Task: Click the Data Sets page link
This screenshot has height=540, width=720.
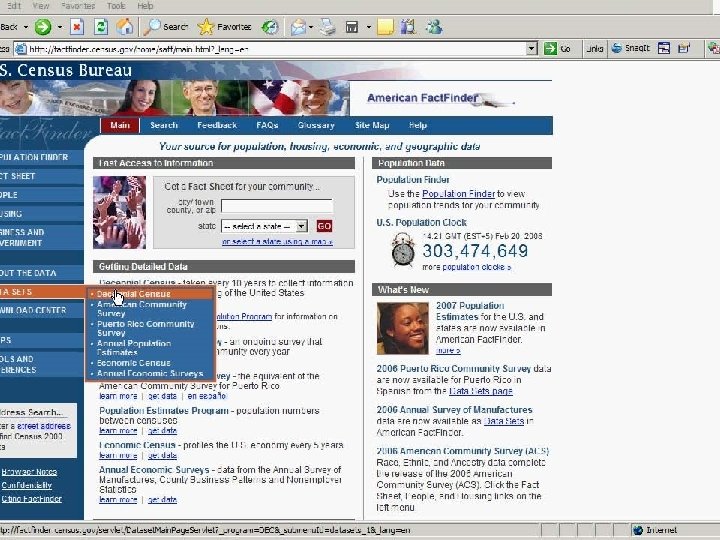Action: tap(480, 391)
